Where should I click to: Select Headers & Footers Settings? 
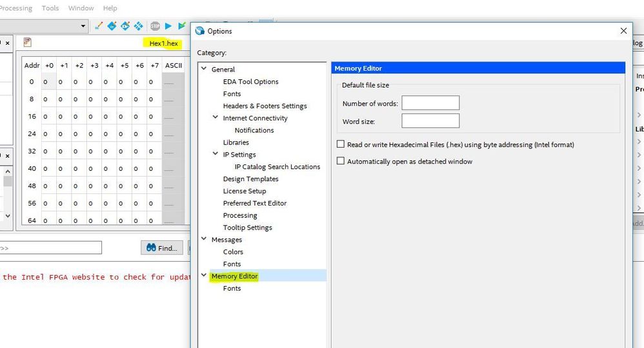click(x=265, y=106)
